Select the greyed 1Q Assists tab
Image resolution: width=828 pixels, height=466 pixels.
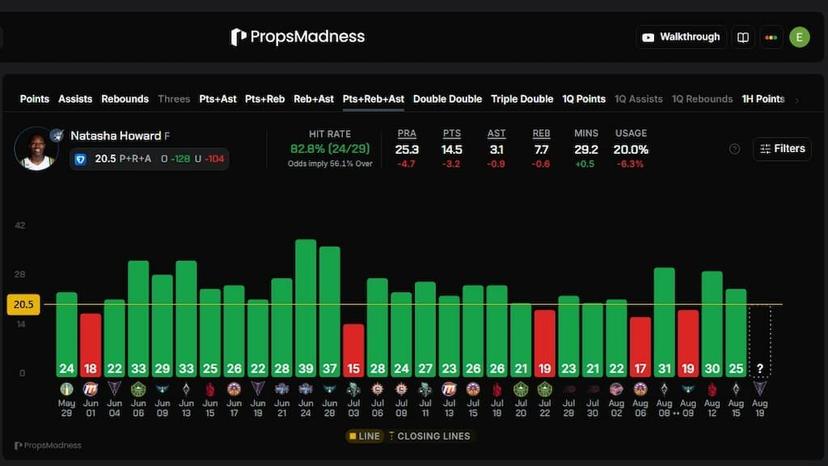click(638, 99)
